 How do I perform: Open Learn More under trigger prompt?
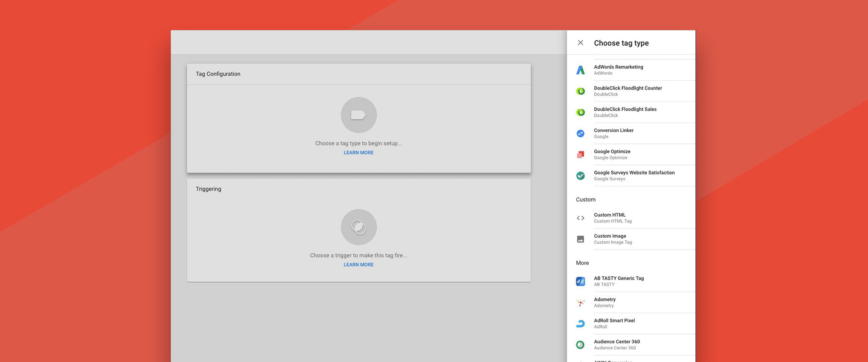(x=359, y=265)
